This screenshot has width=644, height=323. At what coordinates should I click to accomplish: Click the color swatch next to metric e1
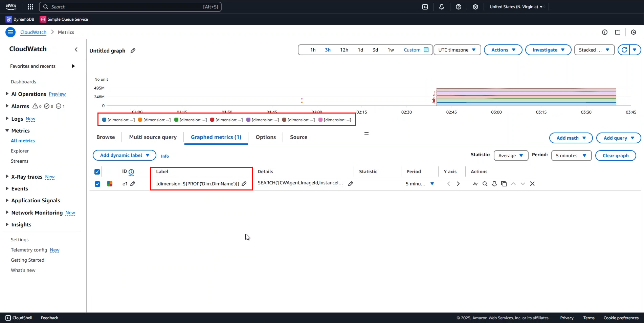click(x=109, y=183)
